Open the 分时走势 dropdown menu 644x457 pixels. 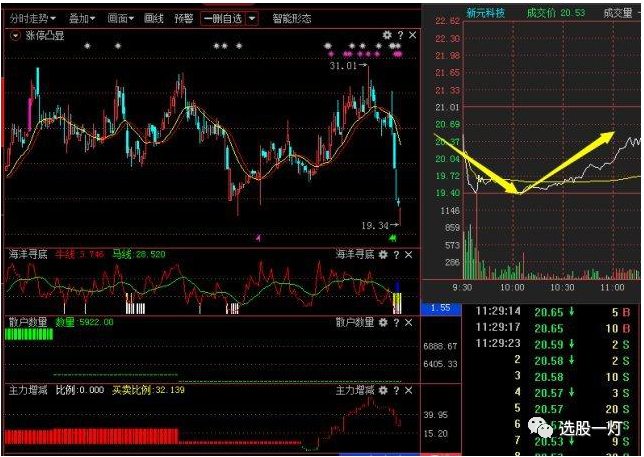(32, 18)
